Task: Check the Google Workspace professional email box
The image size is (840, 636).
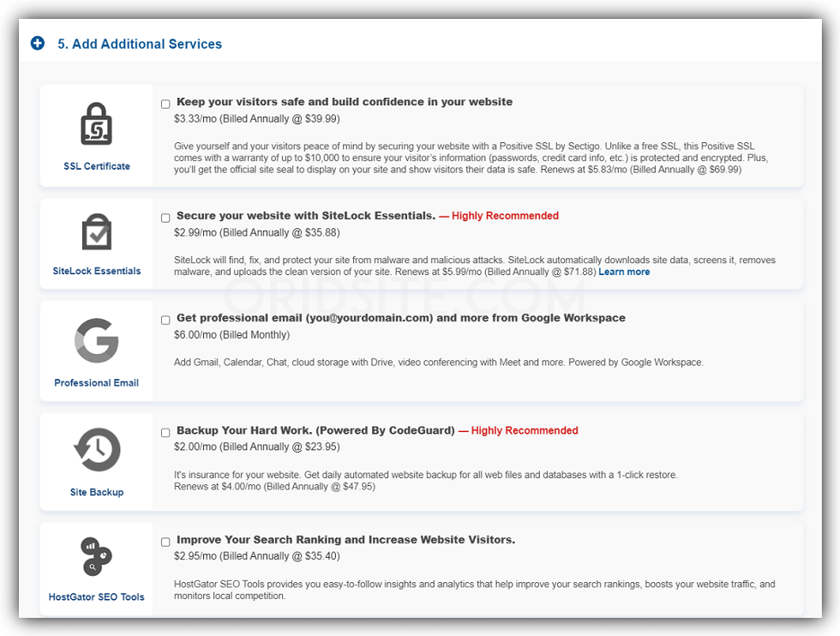Action: pyautogui.click(x=165, y=320)
